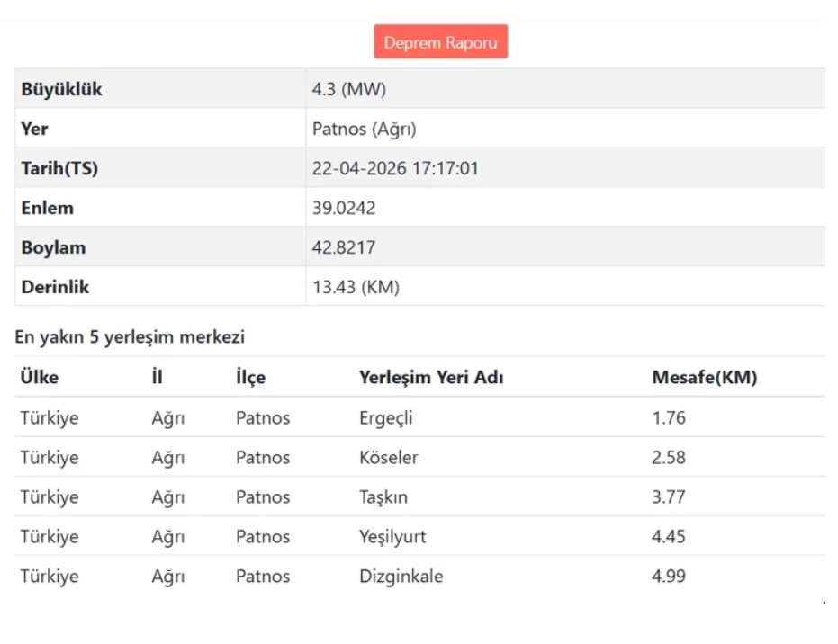Click the Ülke column header
838x644 pixels.
pos(40,378)
